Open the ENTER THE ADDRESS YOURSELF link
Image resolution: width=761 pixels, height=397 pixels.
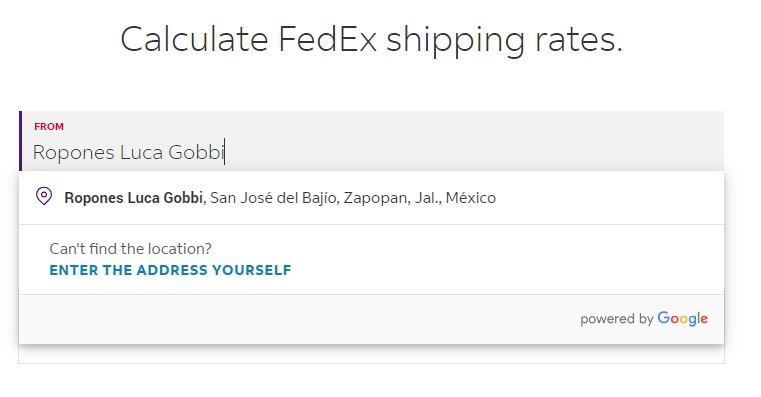pyautogui.click(x=170, y=270)
